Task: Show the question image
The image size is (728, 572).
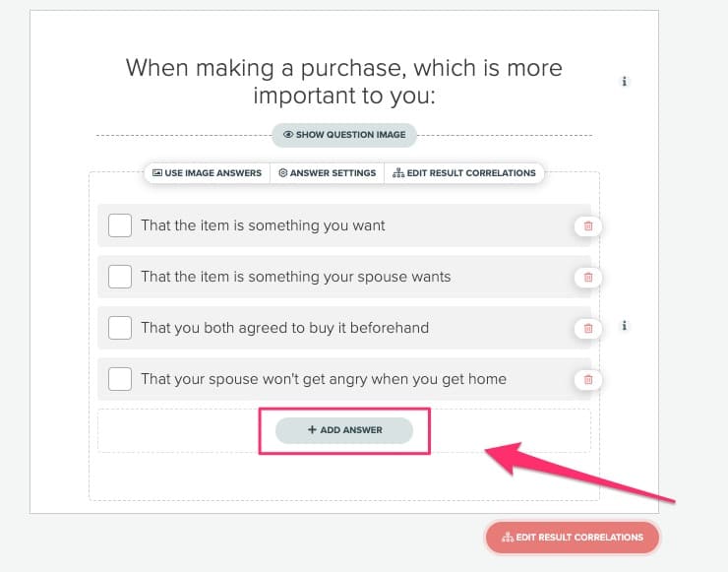Action: pos(344,134)
